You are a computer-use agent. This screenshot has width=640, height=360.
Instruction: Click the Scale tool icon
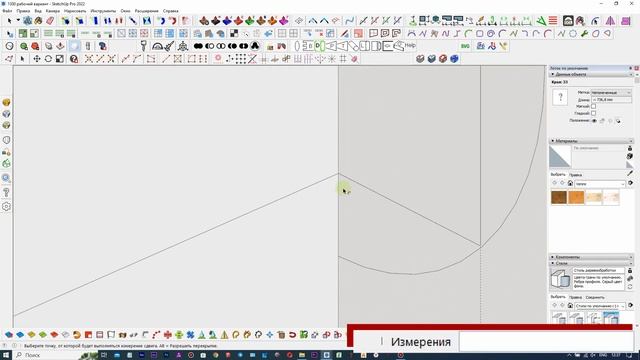pos(60,59)
